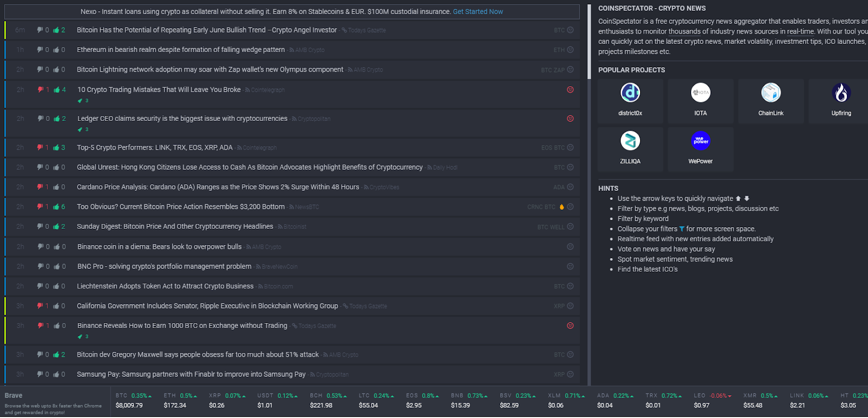Upvote the "Too Obvious?" Bitcoin article
The image size is (868, 418).
56,207
